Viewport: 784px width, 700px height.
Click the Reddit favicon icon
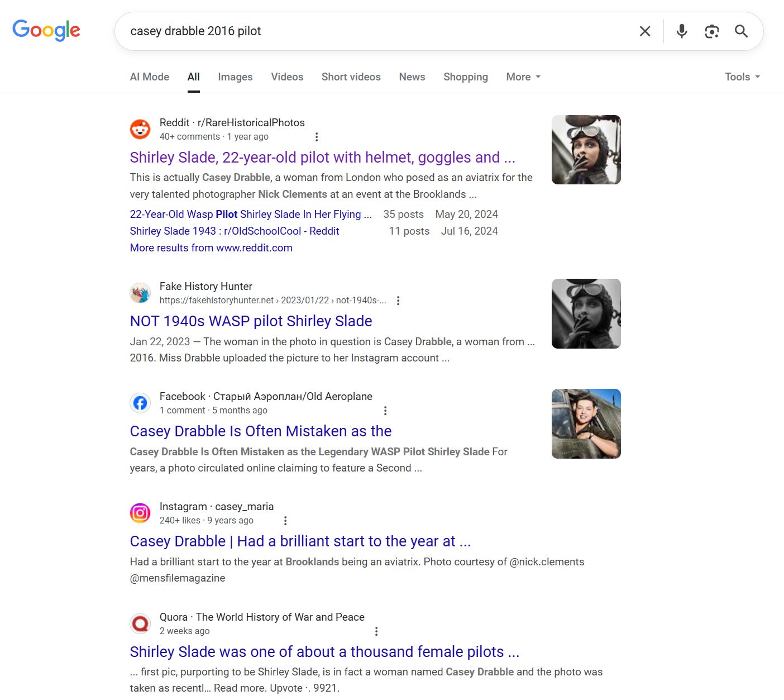pos(140,129)
